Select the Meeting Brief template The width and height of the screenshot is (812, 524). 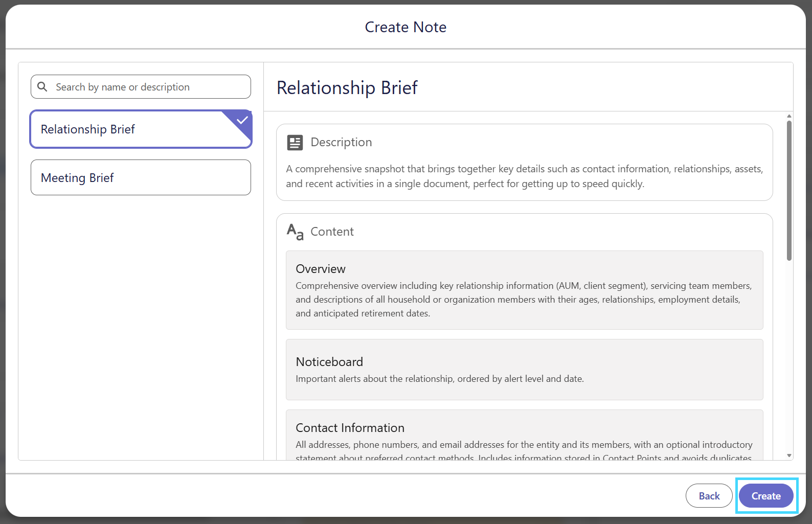point(141,177)
